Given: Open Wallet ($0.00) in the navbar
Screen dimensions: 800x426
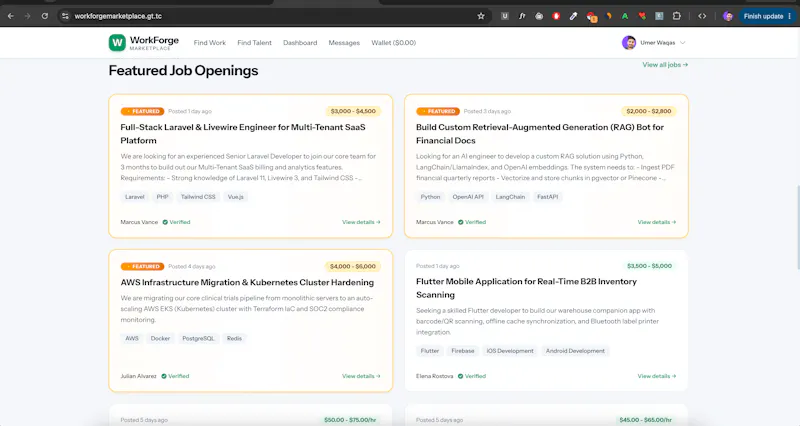Looking at the screenshot, I should 393,43.
